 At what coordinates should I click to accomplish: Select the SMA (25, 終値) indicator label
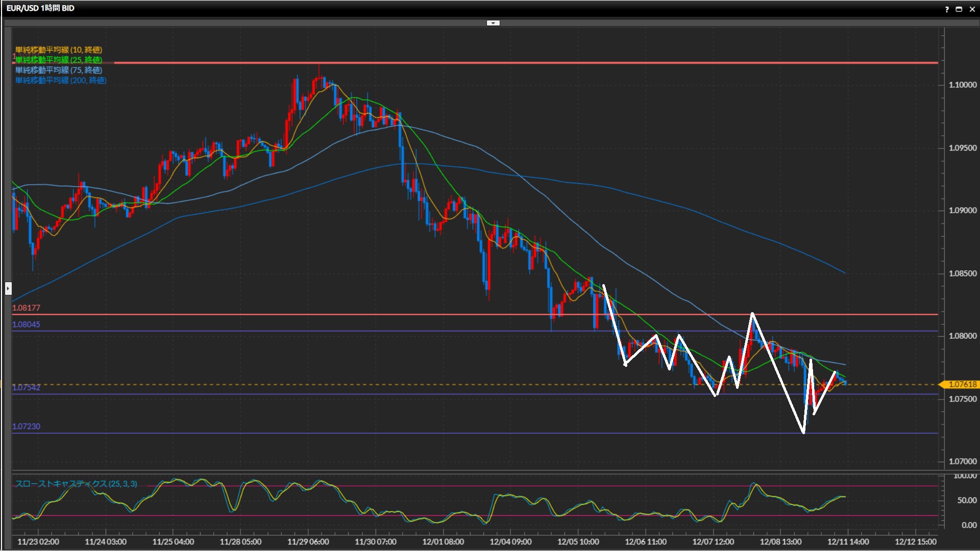(x=59, y=60)
